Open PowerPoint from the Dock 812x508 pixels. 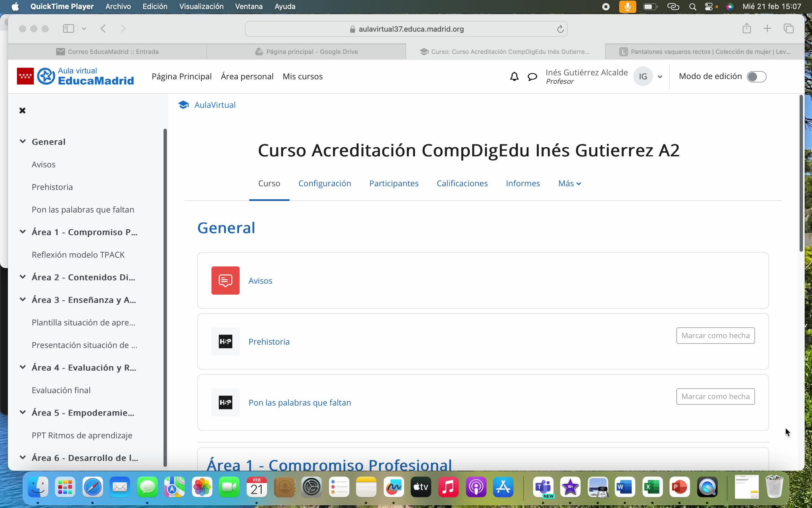pyautogui.click(x=679, y=487)
